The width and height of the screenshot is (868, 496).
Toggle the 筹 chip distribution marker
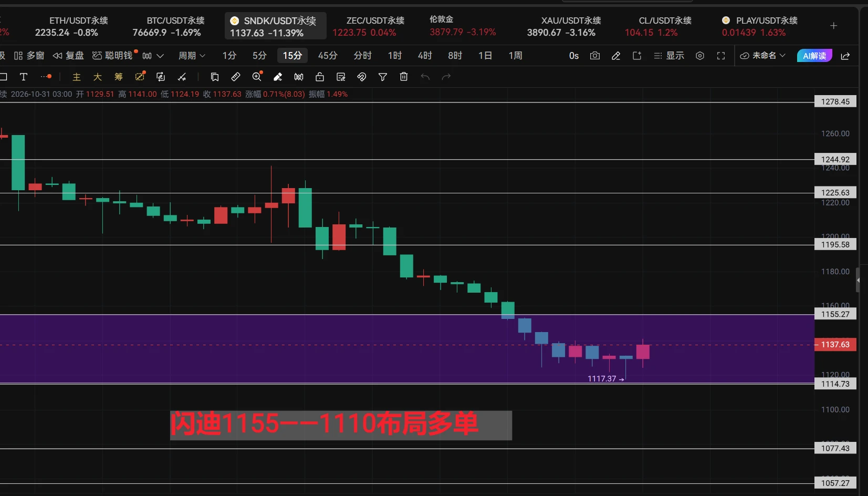point(119,77)
